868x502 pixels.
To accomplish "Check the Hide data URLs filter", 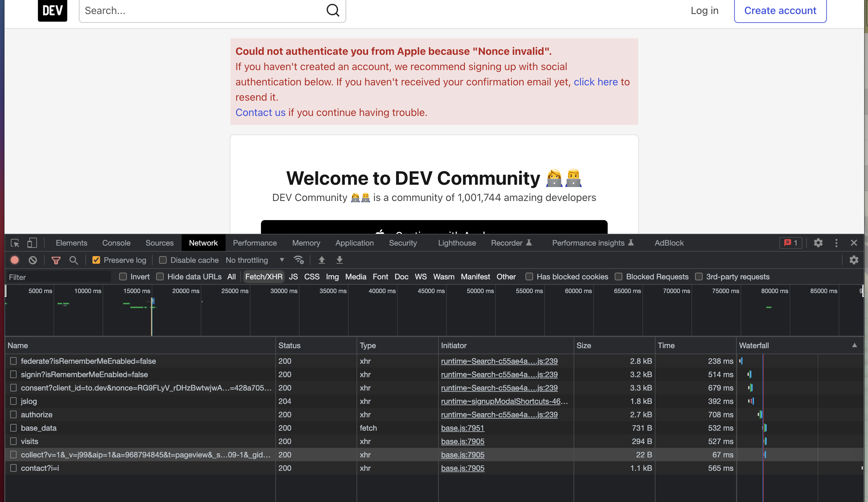I will 160,276.
